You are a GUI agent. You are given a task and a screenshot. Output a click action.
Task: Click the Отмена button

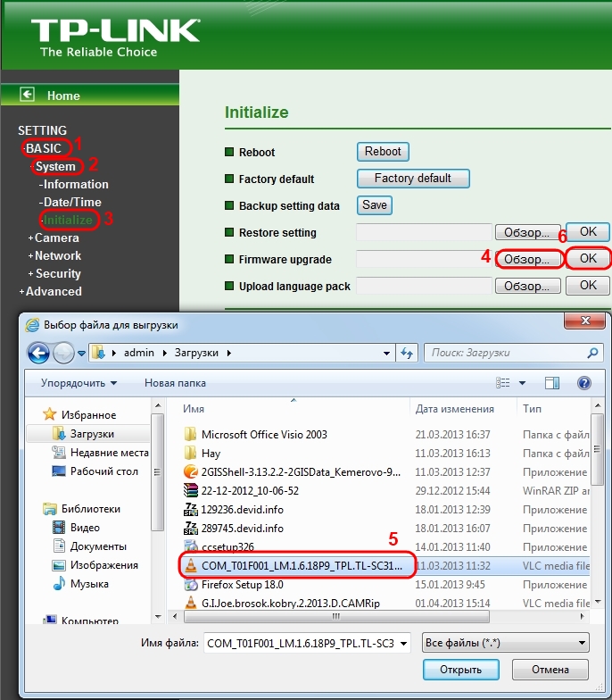pos(550,670)
